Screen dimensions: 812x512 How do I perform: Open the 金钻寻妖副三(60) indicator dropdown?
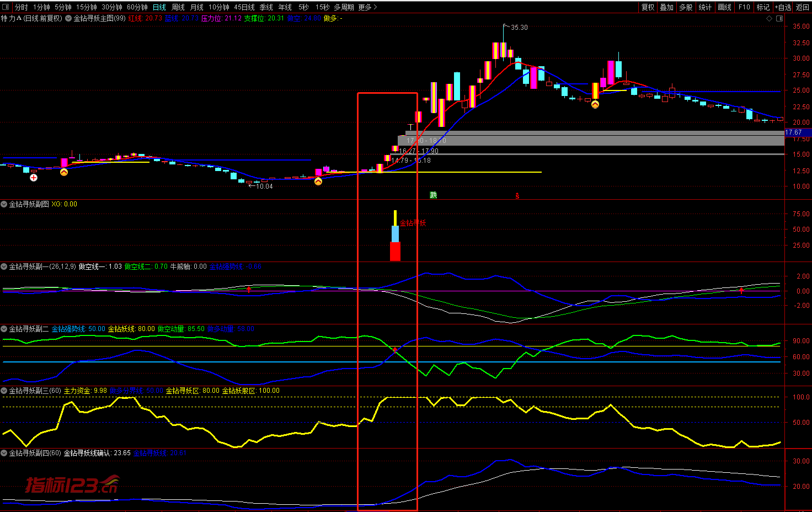pos(4,391)
